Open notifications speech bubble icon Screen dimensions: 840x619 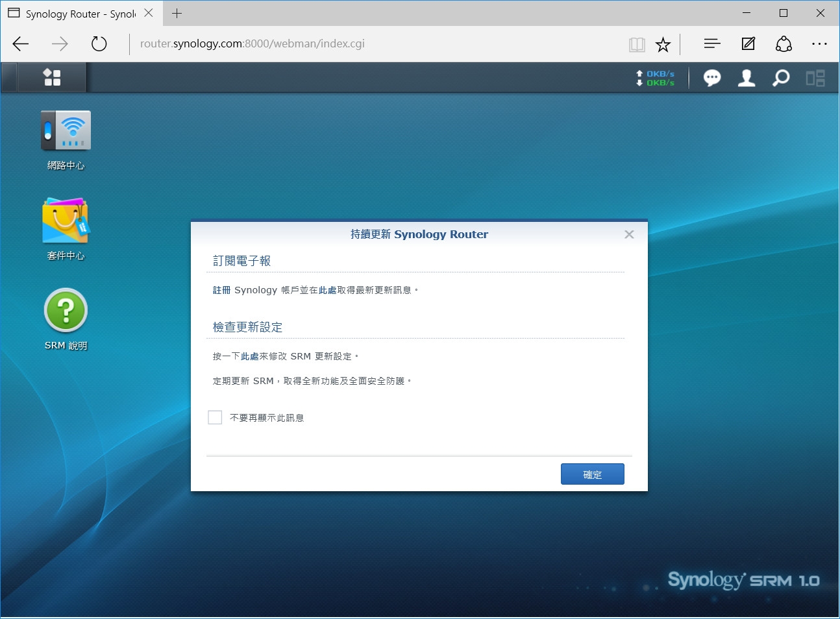click(x=712, y=79)
